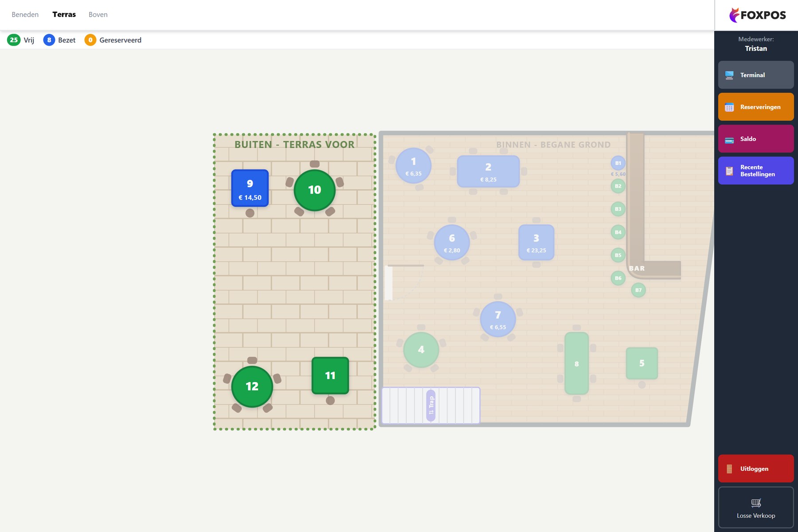Select bar seat B1
This screenshot has width=798, height=532.
point(618,163)
